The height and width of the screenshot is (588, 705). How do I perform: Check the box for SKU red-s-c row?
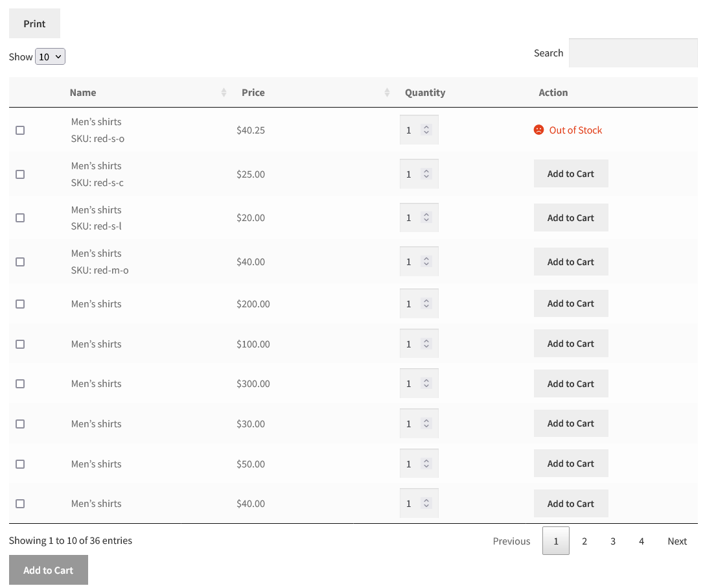click(20, 174)
